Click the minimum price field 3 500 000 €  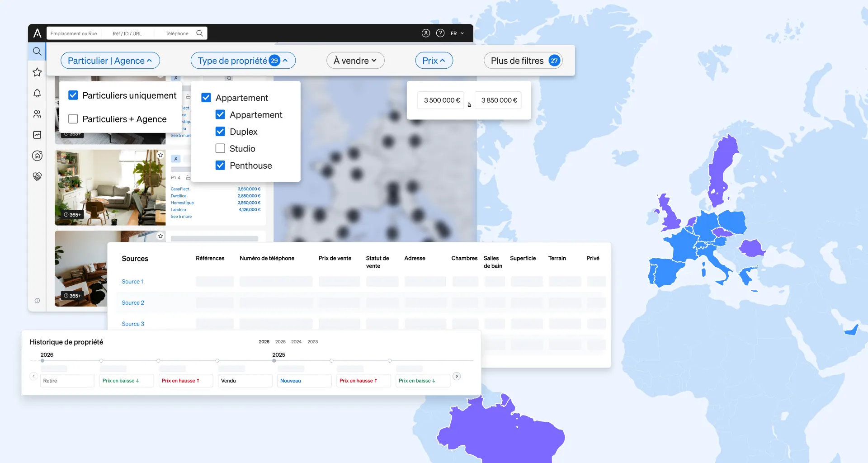pyautogui.click(x=441, y=100)
